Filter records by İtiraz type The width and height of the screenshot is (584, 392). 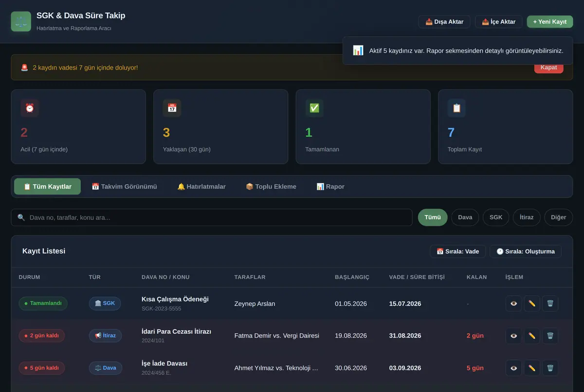(x=527, y=217)
